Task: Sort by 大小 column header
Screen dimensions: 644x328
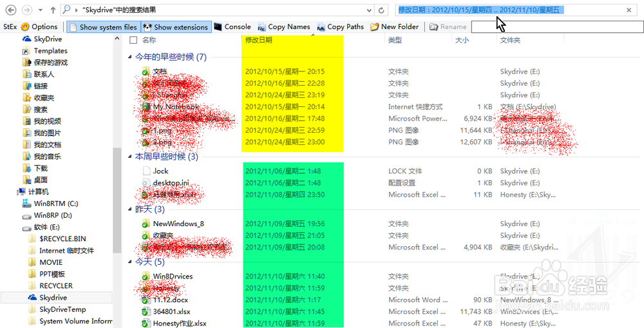Action: [x=462, y=40]
